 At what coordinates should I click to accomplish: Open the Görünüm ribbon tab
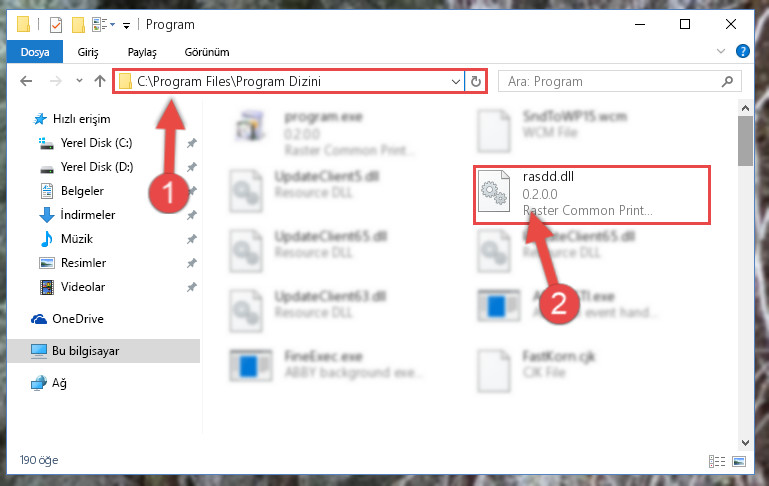[x=206, y=52]
